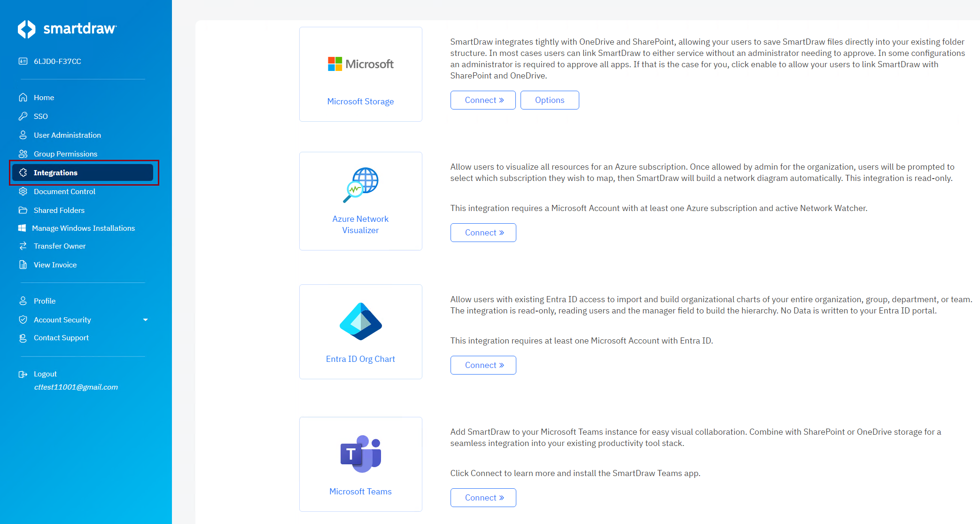
Task: Click the Transfer Owner arrows icon
Action: point(23,246)
